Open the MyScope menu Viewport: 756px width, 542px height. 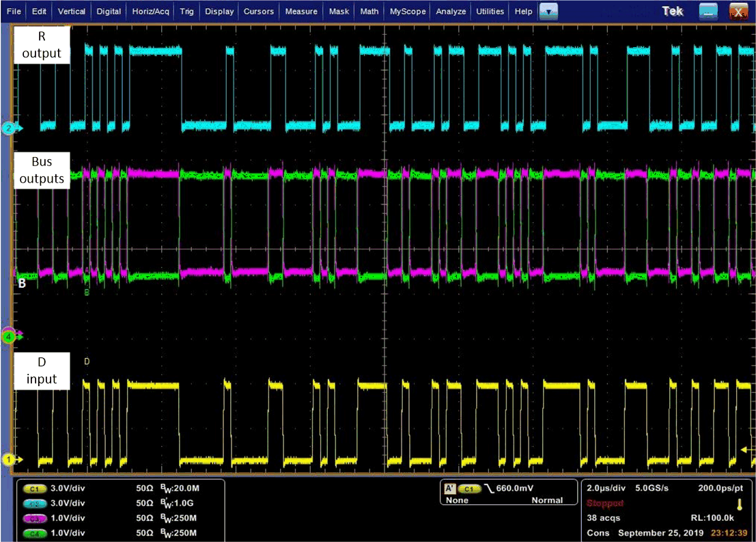coord(408,11)
